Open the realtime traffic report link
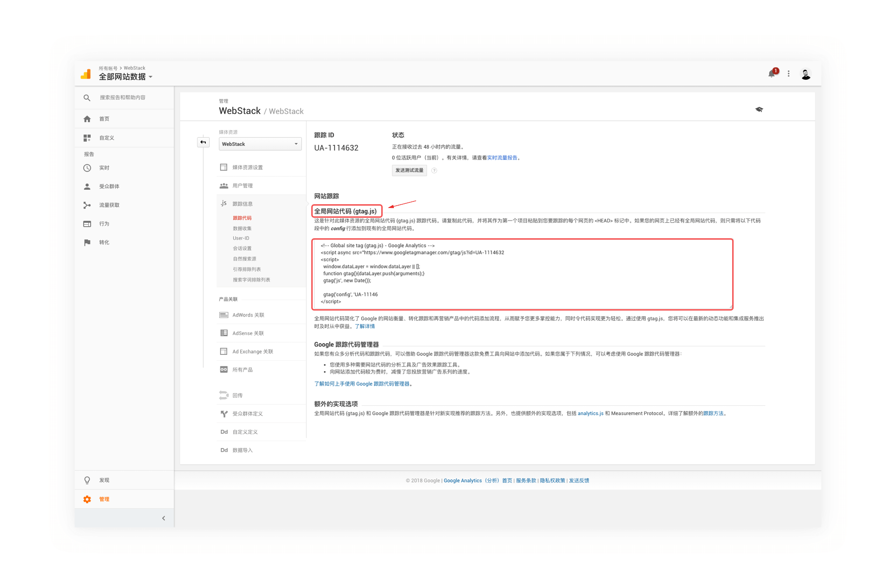 (x=502, y=158)
